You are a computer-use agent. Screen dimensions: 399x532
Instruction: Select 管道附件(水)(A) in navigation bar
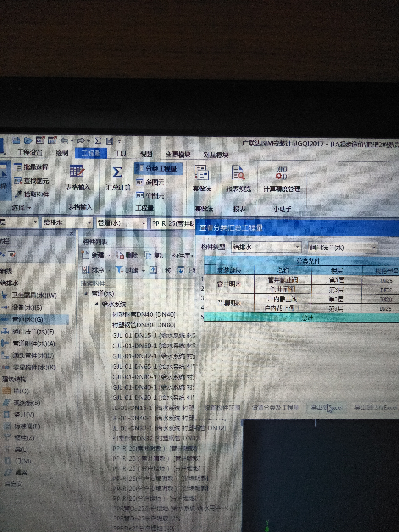click(x=29, y=343)
